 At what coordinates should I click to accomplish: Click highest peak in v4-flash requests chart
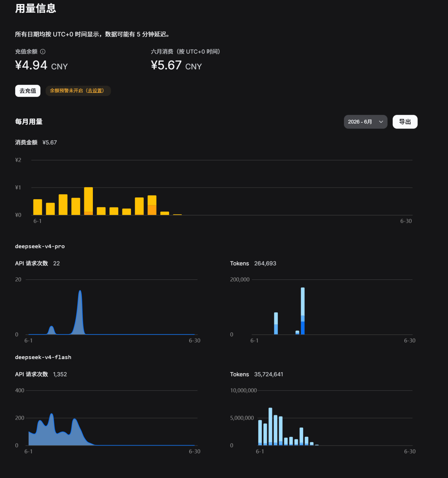52,414
